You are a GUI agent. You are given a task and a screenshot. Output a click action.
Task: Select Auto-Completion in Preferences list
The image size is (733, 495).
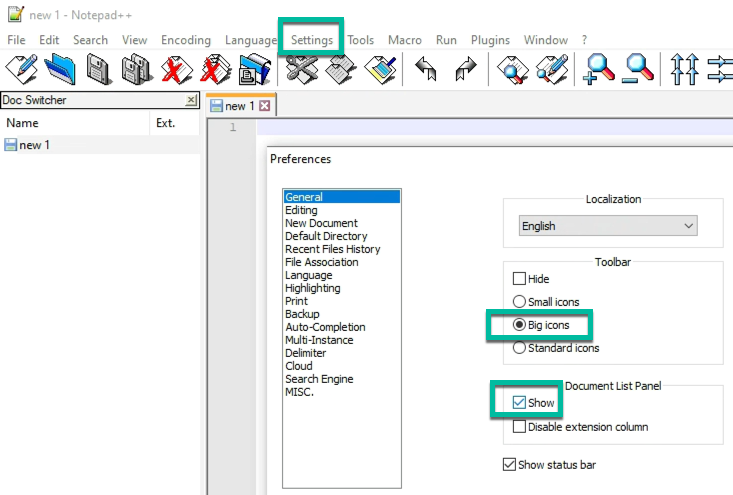[x=325, y=327]
